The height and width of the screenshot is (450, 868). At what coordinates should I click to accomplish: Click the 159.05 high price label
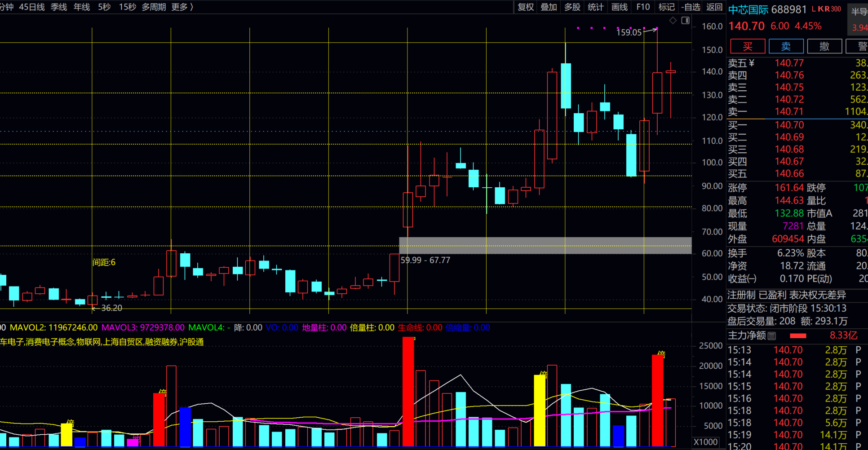(629, 32)
